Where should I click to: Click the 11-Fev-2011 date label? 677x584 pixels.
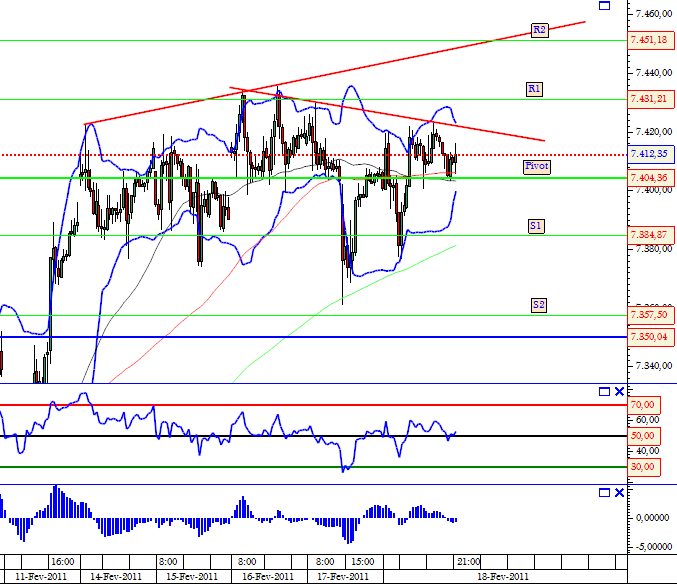tap(41, 577)
